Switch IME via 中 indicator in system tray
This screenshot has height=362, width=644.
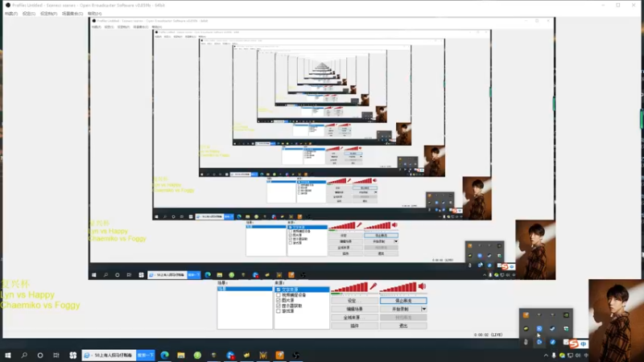point(586,356)
